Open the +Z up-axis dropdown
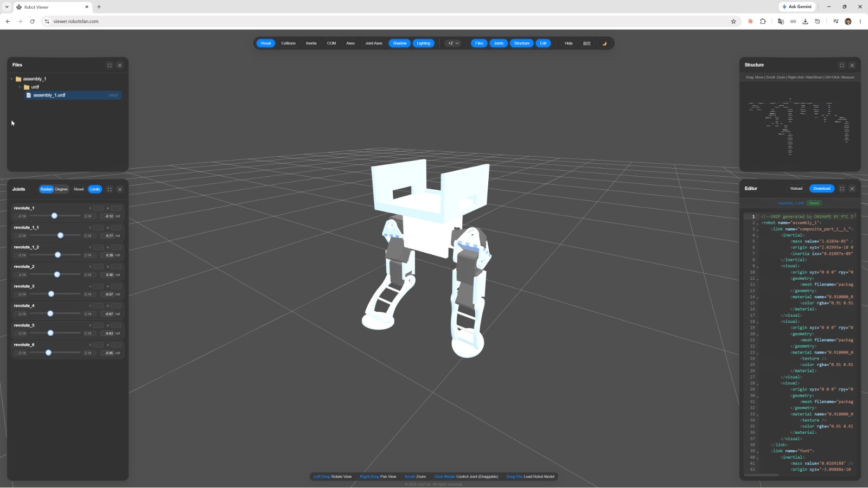This screenshot has width=868, height=488. 453,43
